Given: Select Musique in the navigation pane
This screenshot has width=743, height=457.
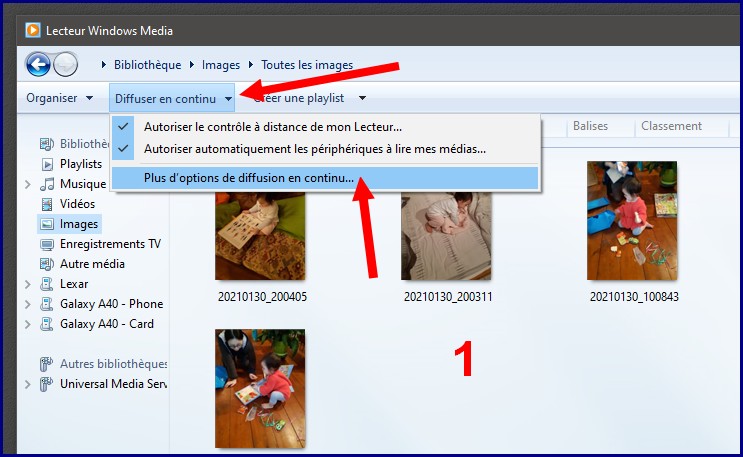Looking at the screenshot, I should (83, 184).
